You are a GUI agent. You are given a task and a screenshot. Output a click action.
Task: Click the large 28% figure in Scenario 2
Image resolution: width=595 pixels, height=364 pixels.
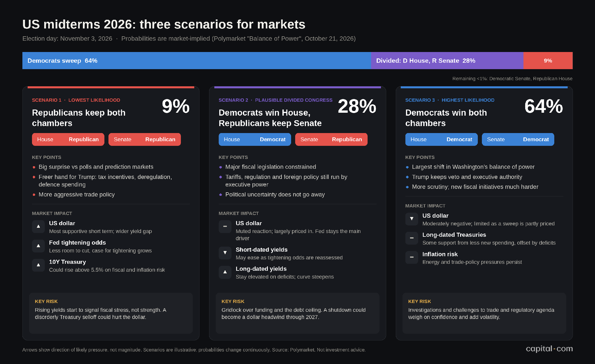click(x=357, y=106)
